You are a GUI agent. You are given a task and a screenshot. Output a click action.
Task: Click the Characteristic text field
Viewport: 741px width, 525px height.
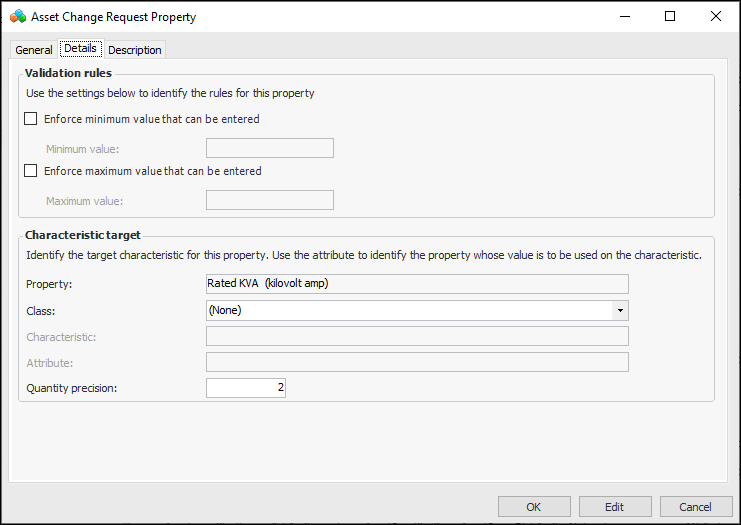click(x=416, y=336)
